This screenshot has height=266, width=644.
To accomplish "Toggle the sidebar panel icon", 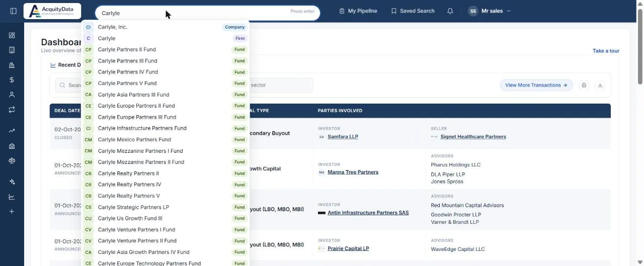I will [x=13, y=11].
